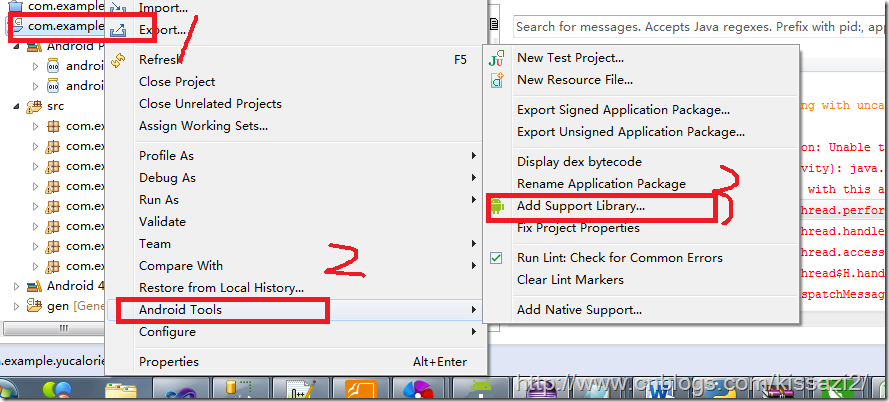This screenshot has height=402, width=889.
Task: Click the New Resource File icon
Action: click(497, 81)
